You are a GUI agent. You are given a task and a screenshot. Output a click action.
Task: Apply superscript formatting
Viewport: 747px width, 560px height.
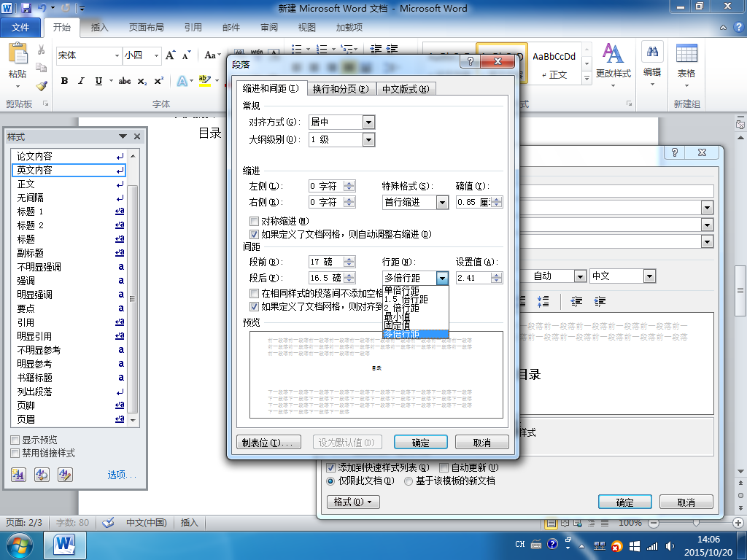pos(158,81)
